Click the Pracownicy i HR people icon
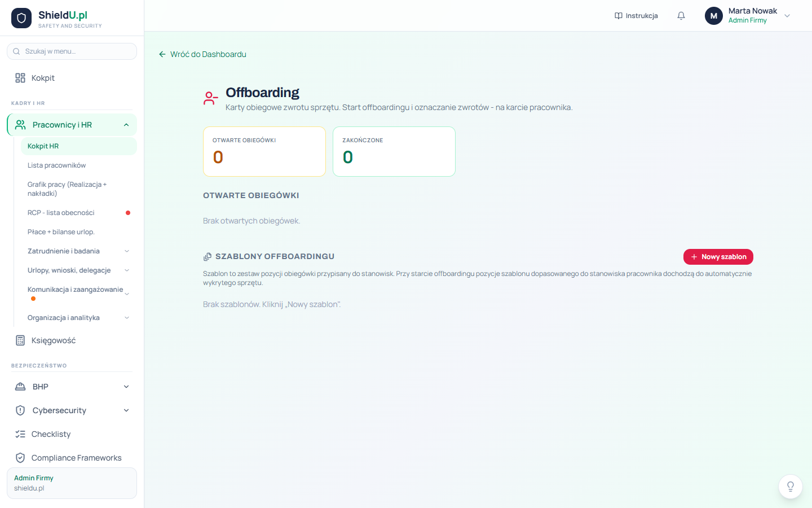The image size is (812, 508). pos(20,125)
